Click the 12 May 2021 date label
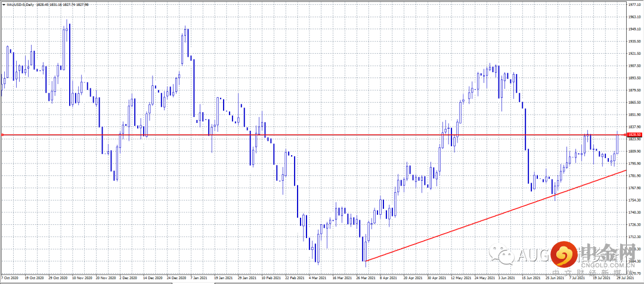Screen dimensions: 644x284 tap(462, 278)
